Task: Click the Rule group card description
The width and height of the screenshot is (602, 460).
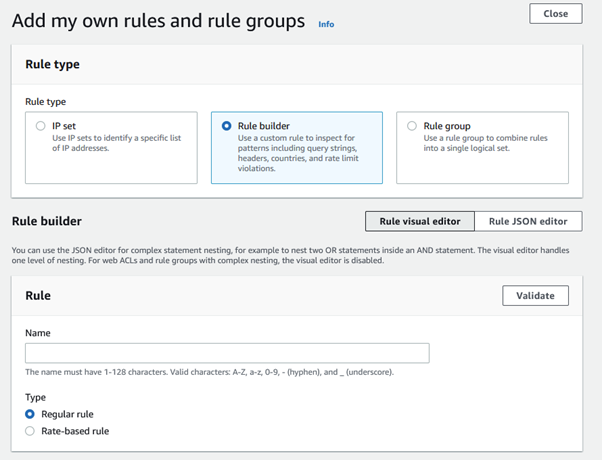Action: click(485, 143)
